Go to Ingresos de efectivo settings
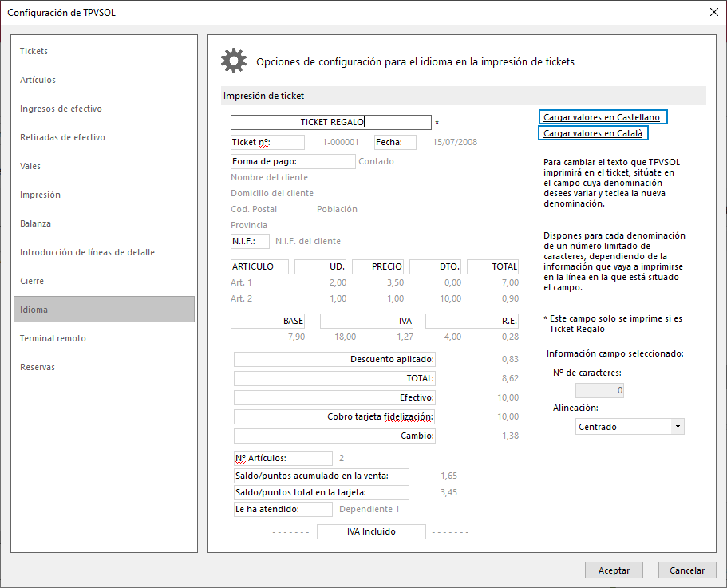The width and height of the screenshot is (727, 588). 104,109
